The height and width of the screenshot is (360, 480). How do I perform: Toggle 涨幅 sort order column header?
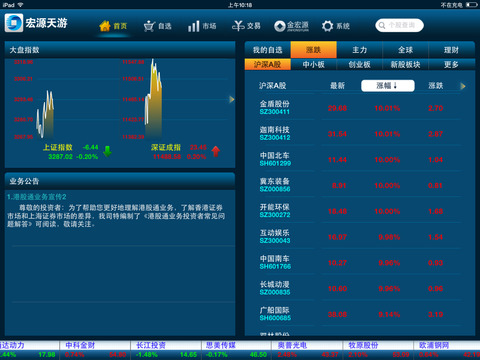pos(388,86)
